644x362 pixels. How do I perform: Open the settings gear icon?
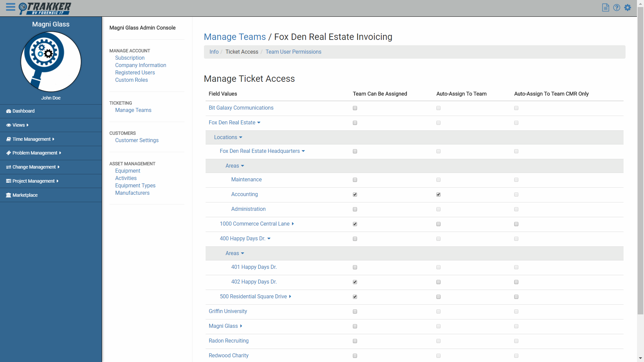click(628, 8)
